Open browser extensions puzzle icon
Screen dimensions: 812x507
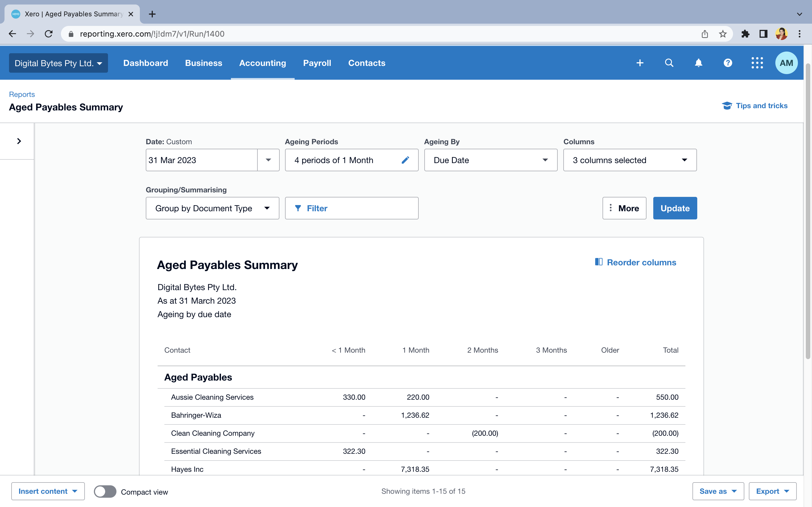[x=745, y=34]
